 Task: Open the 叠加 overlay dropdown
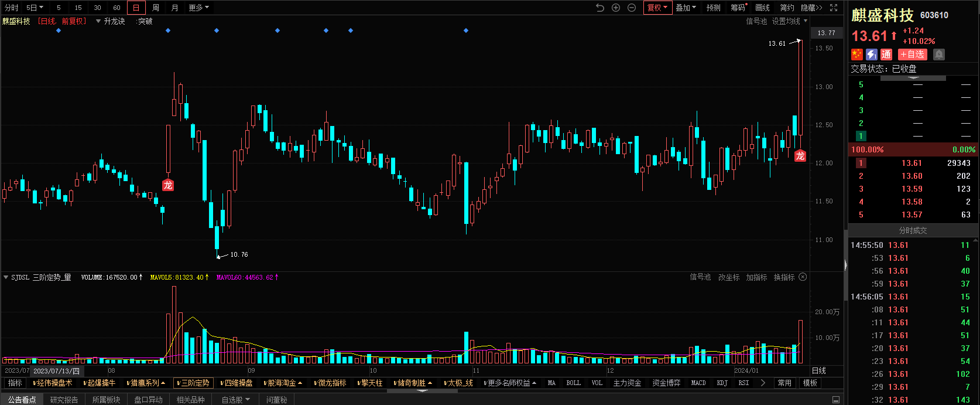(x=686, y=8)
